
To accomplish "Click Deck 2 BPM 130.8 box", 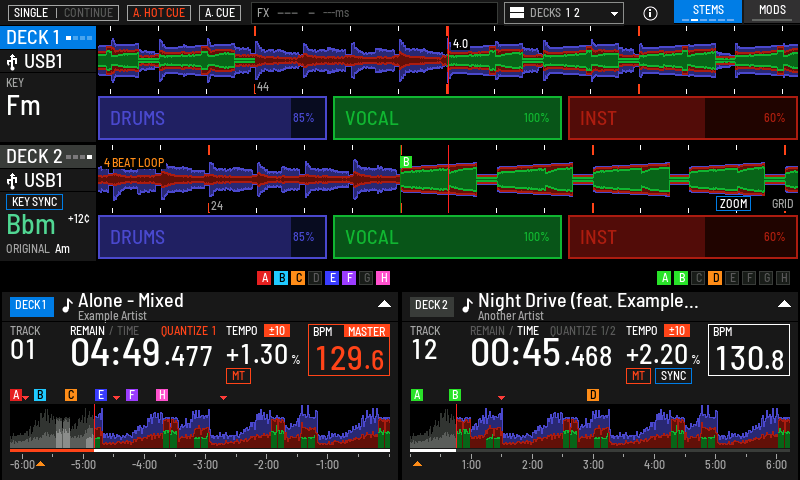I will coord(749,350).
